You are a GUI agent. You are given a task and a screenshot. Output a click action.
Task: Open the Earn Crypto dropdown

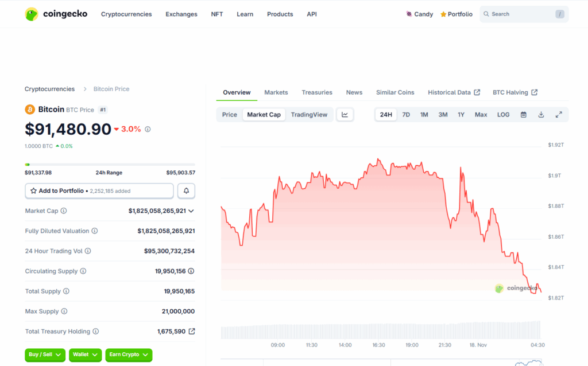coord(129,355)
